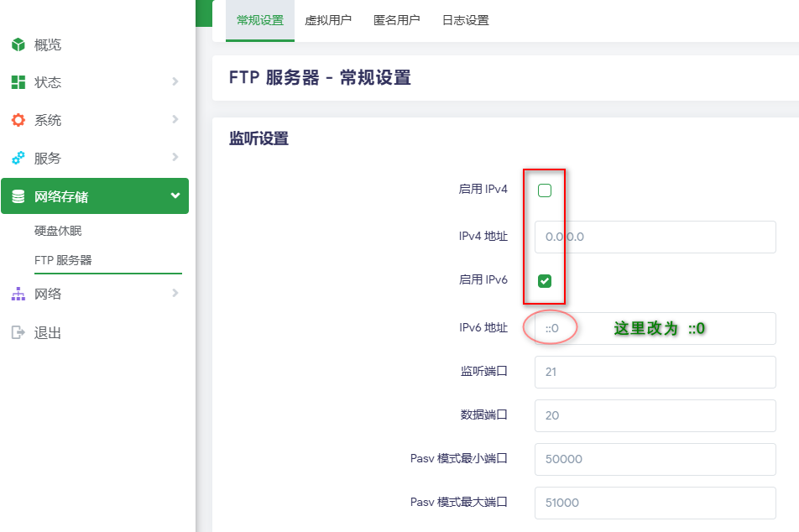
Task: Click the Logout exit icon
Action: (x=18, y=332)
